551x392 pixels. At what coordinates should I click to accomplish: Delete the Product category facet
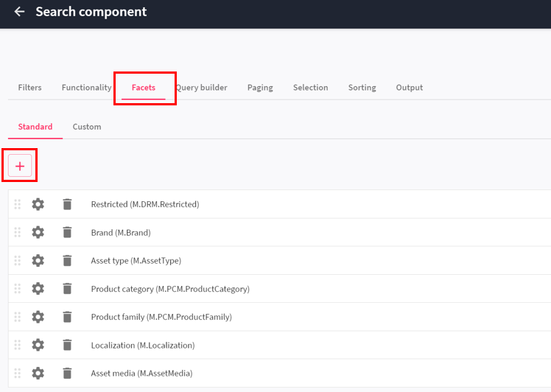coord(67,289)
